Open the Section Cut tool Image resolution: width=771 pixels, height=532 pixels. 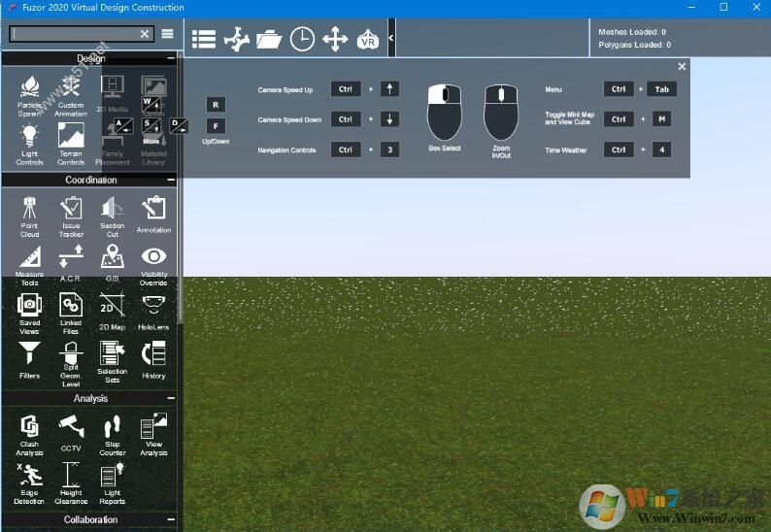[112, 215]
